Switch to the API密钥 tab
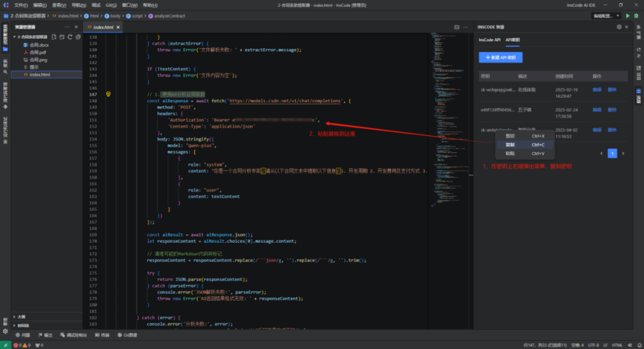The height and width of the screenshot is (349, 644). point(513,40)
